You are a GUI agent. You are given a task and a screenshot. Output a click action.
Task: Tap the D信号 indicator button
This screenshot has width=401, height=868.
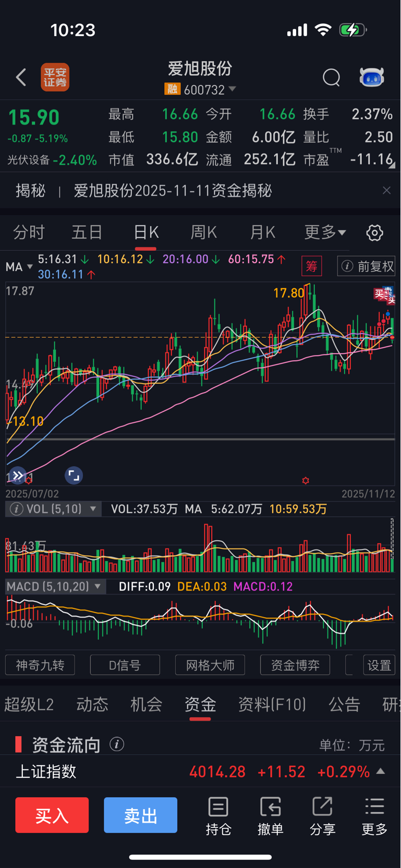tap(125, 665)
